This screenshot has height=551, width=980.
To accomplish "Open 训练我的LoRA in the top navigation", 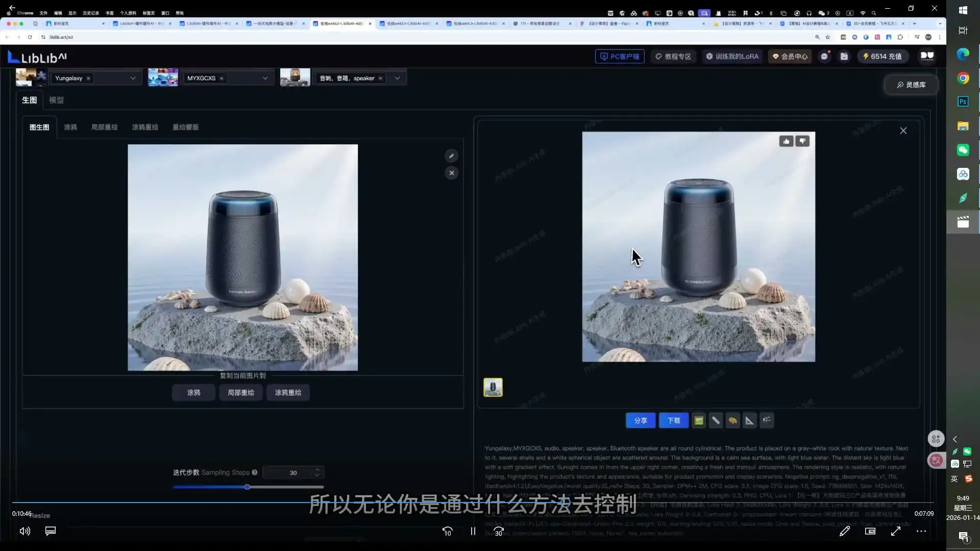I will tap(732, 56).
